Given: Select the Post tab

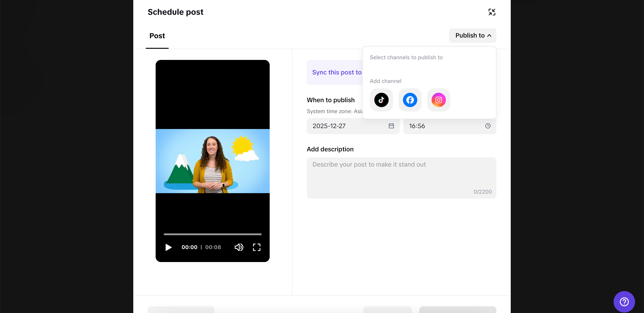Looking at the screenshot, I should (x=157, y=36).
